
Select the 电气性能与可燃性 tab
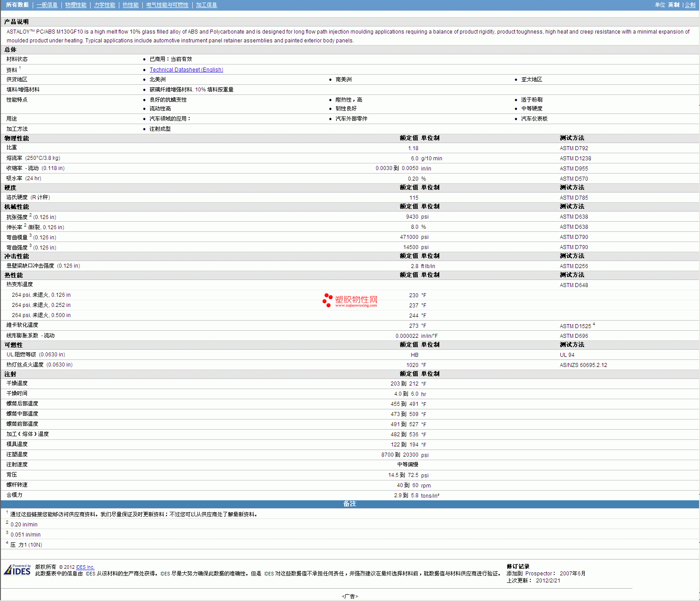tap(167, 5)
